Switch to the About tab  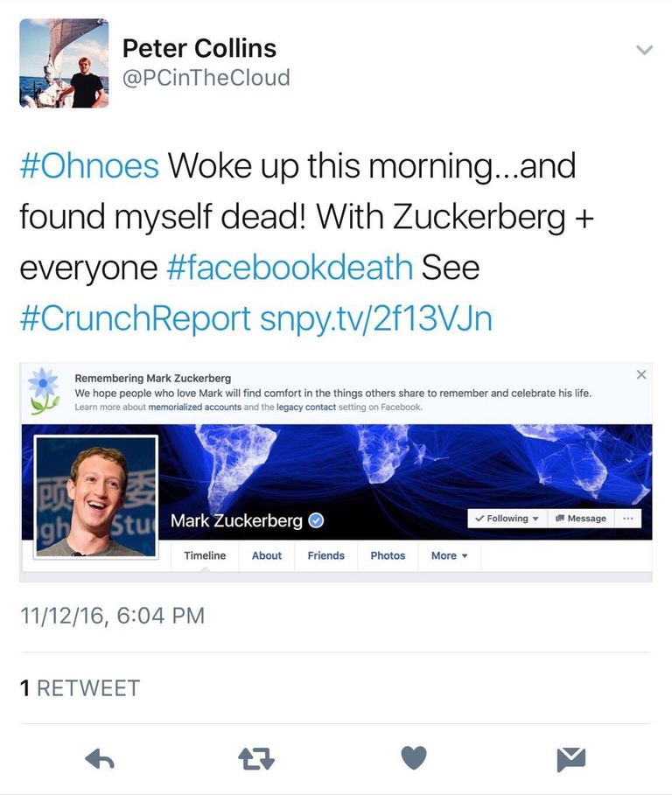pyautogui.click(x=267, y=555)
